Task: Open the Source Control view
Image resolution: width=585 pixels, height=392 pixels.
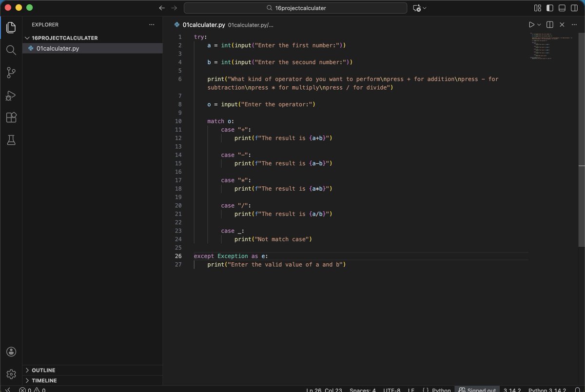Action: pyautogui.click(x=11, y=73)
